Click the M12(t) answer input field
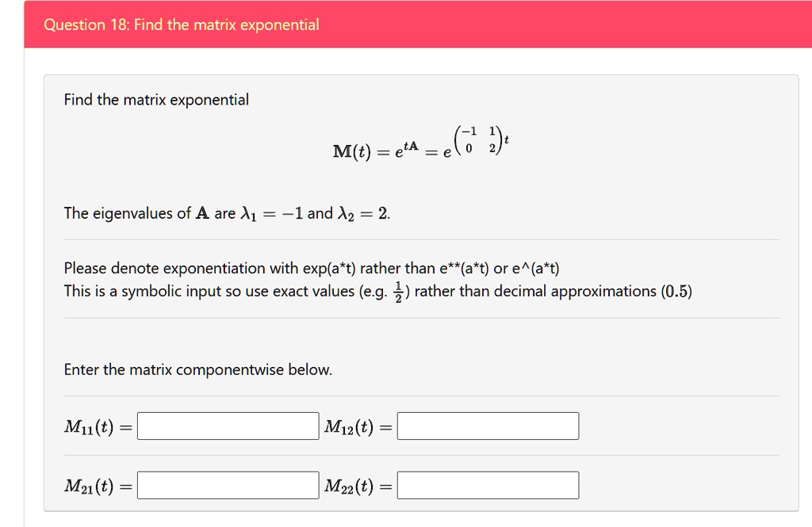Image resolution: width=812 pixels, height=527 pixels. pos(488,426)
